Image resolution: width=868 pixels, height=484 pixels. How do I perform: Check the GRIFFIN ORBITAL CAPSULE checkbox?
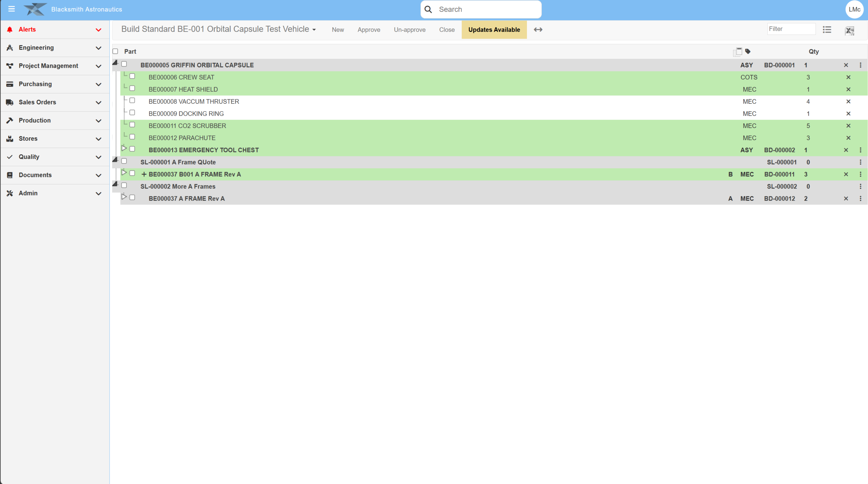(x=124, y=64)
